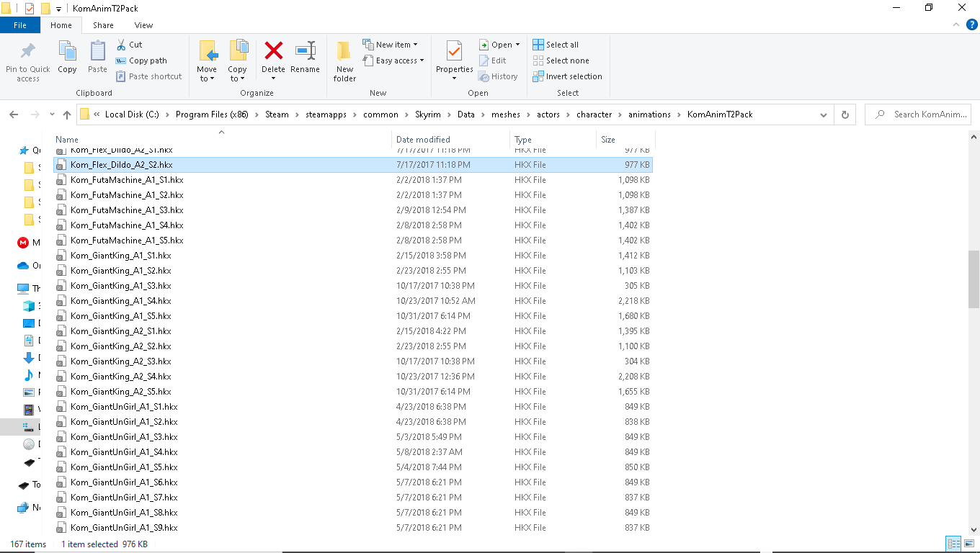Open the Customize Quick Access Toolbar arrow
Image resolution: width=980 pixels, height=553 pixels.
[x=58, y=9]
